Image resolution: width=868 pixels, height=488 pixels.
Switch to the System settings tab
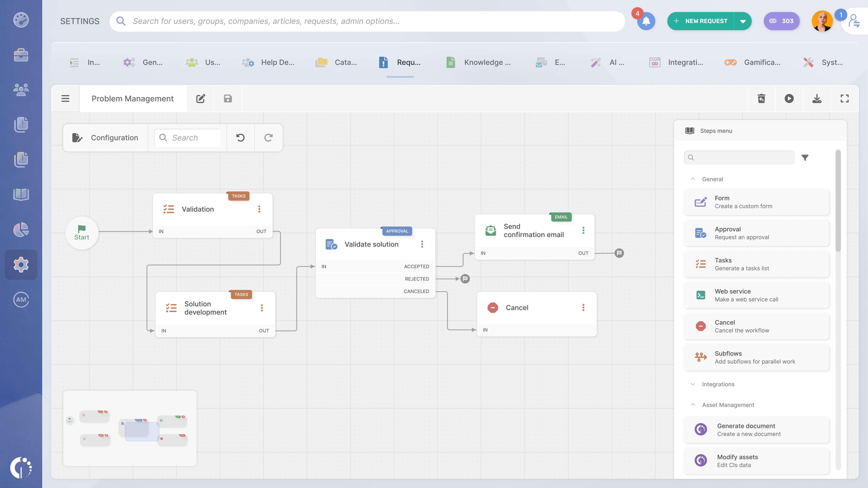[x=823, y=62]
